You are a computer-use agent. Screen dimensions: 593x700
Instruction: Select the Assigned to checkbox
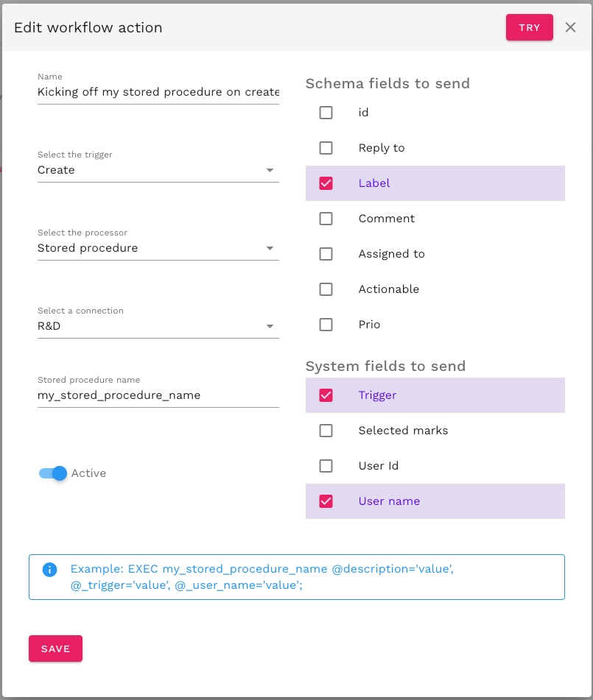pyautogui.click(x=326, y=254)
